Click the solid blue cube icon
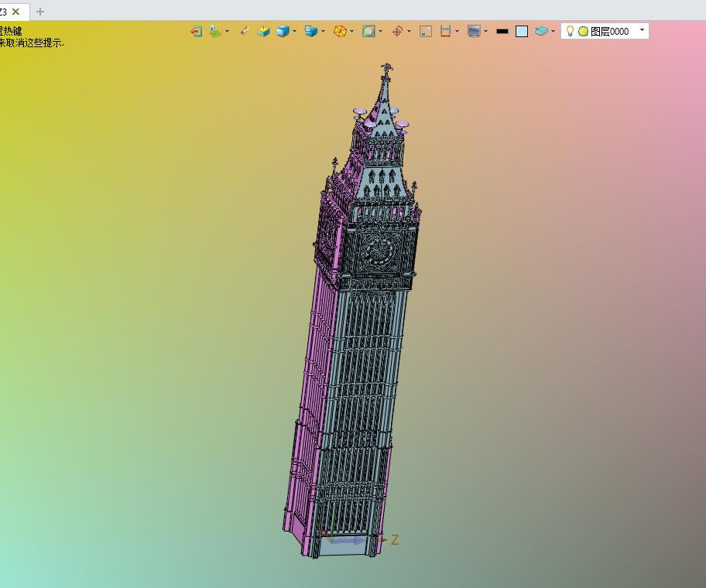 pos(283,31)
